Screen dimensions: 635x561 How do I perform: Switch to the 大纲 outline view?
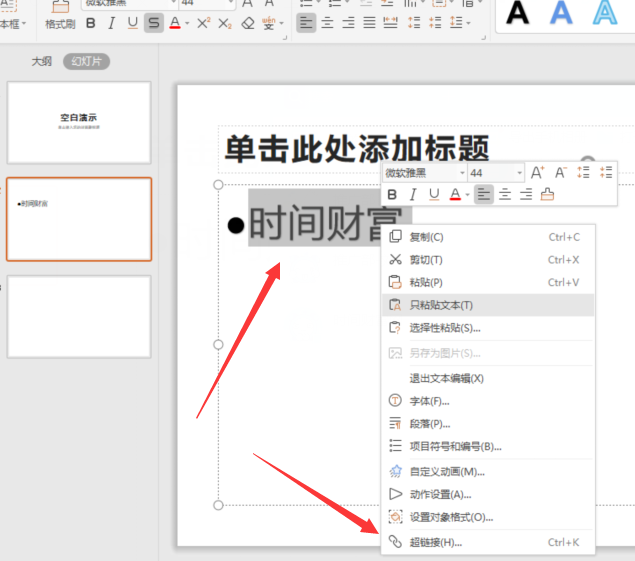tap(41, 61)
